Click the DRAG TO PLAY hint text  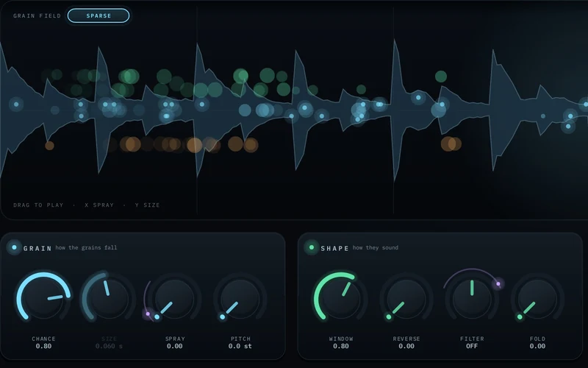[38, 205]
